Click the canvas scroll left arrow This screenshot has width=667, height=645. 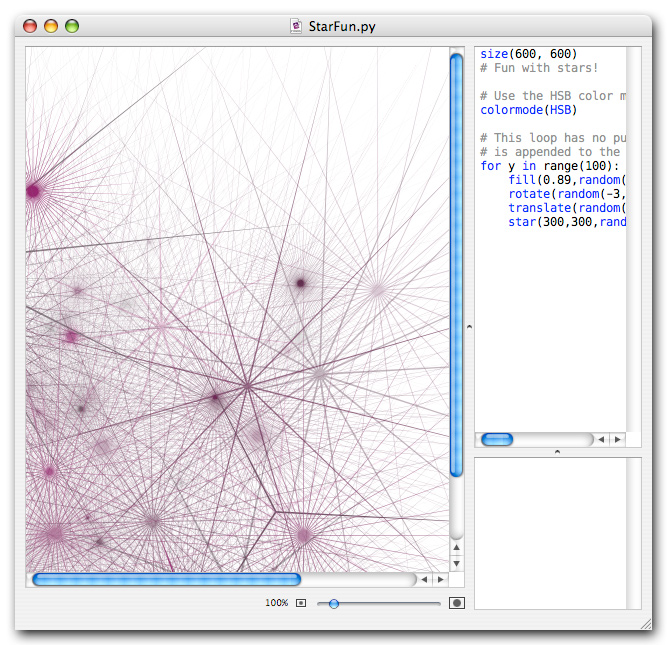[x=424, y=579]
